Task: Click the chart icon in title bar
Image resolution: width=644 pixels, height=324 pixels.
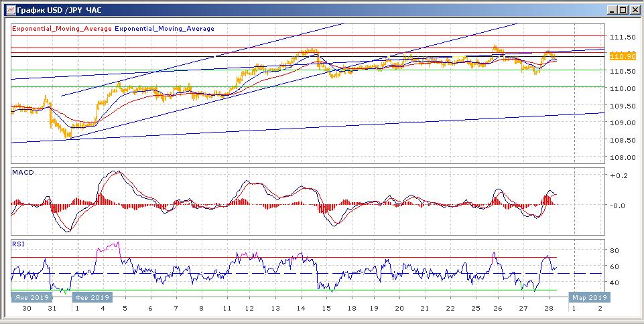Action: (x=9, y=10)
